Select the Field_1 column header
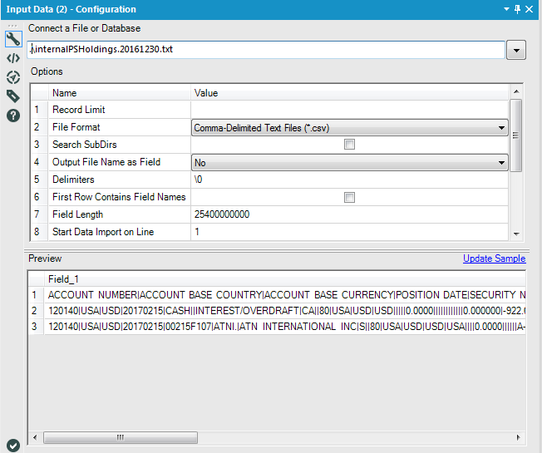Screen dimensions: 542x453 click(x=63, y=279)
